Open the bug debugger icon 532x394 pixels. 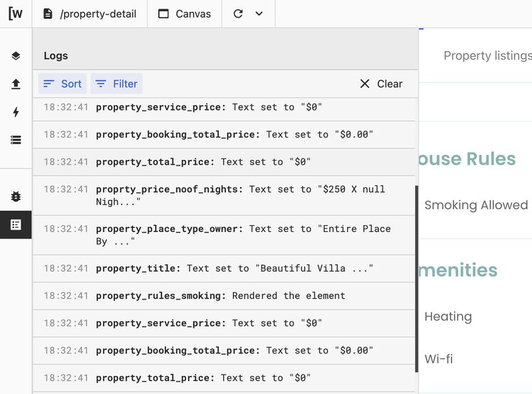coord(15,196)
